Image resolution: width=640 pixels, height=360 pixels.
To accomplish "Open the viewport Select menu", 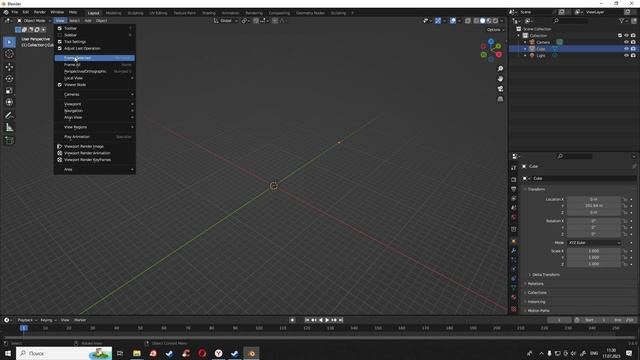I will [74, 20].
